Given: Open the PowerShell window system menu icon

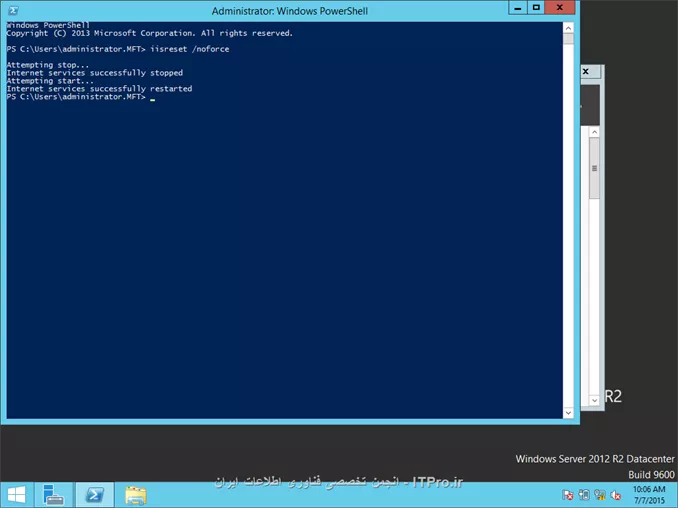Looking at the screenshot, I should click(13, 10).
